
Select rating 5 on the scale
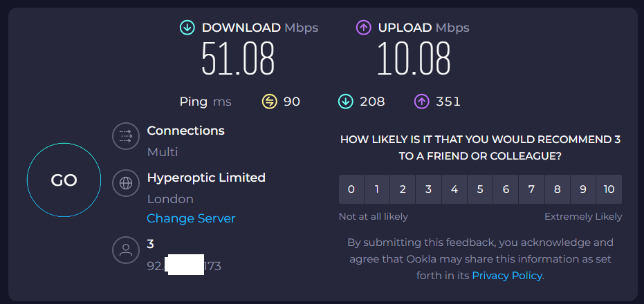tap(480, 189)
